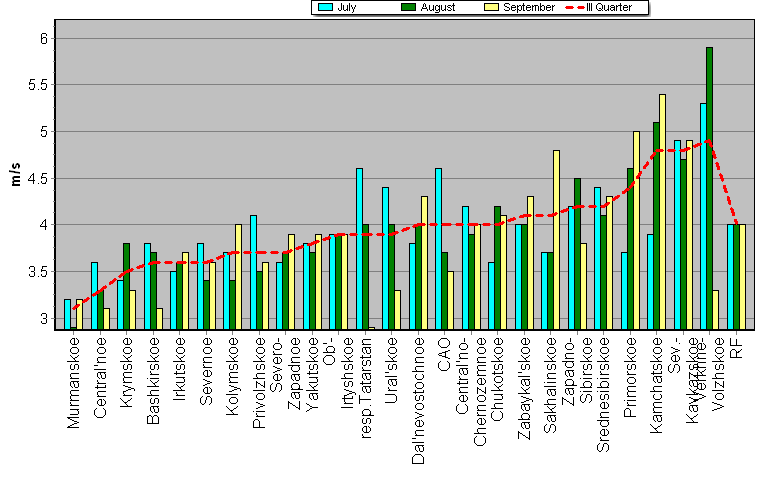The width and height of the screenshot is (777, 479).
Task: Select the 'Central'noe' category label
Action: (x=100, y=378)
